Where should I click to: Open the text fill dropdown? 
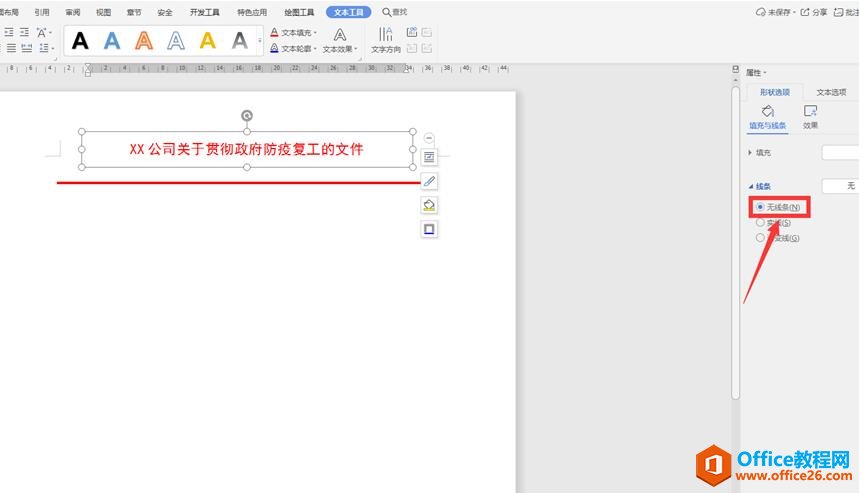[294, 33]
